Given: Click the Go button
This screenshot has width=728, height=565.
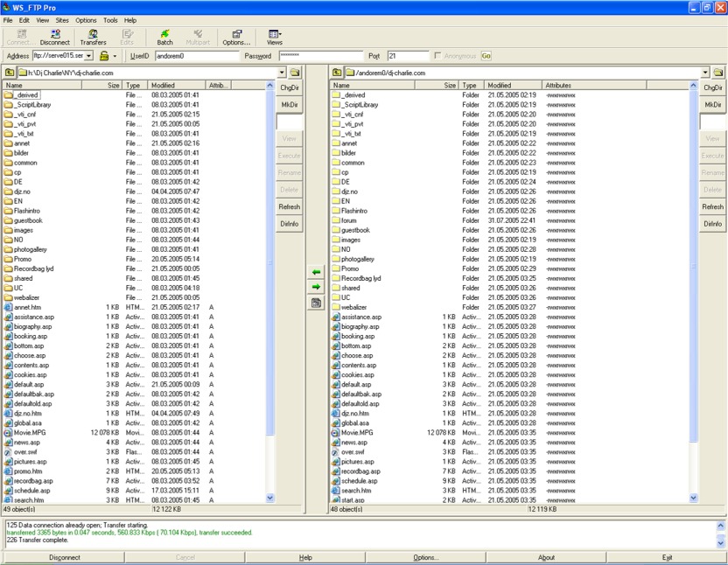Looking at the screenshot, I should (x=486, y=56).
